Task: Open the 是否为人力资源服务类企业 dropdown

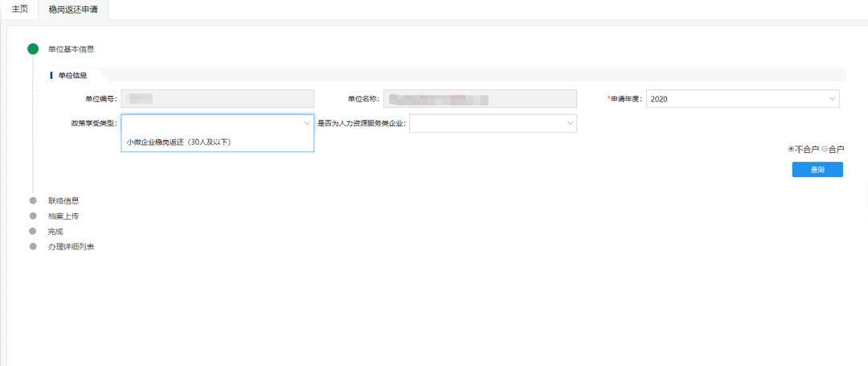Action: (493, 124)
